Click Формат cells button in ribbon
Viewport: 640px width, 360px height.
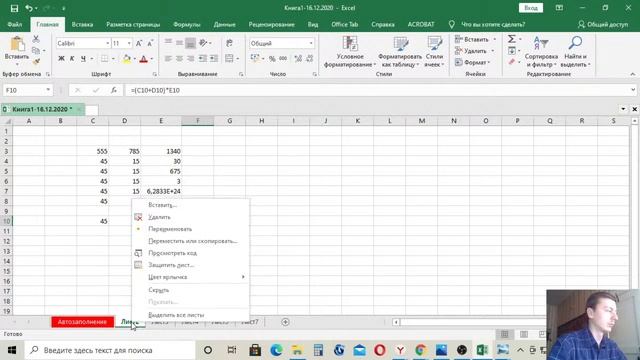[473, 62]
